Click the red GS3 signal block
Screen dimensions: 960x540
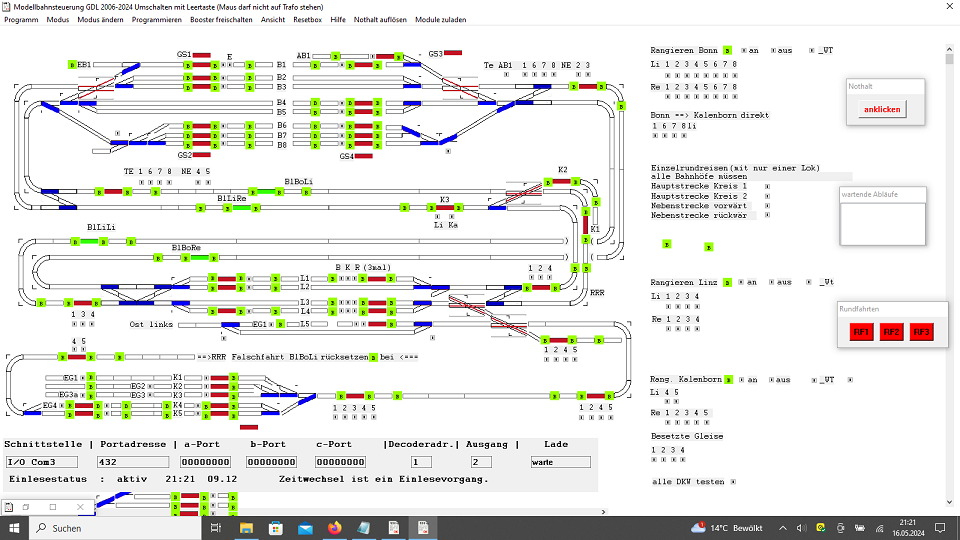coord(453,53)
